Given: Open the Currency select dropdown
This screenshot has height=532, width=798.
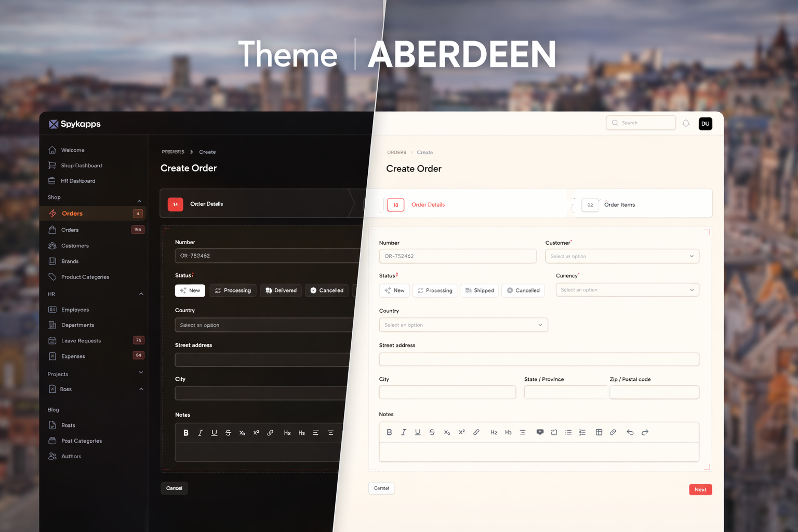Looking at the screenshot, I should click(627, 289).
